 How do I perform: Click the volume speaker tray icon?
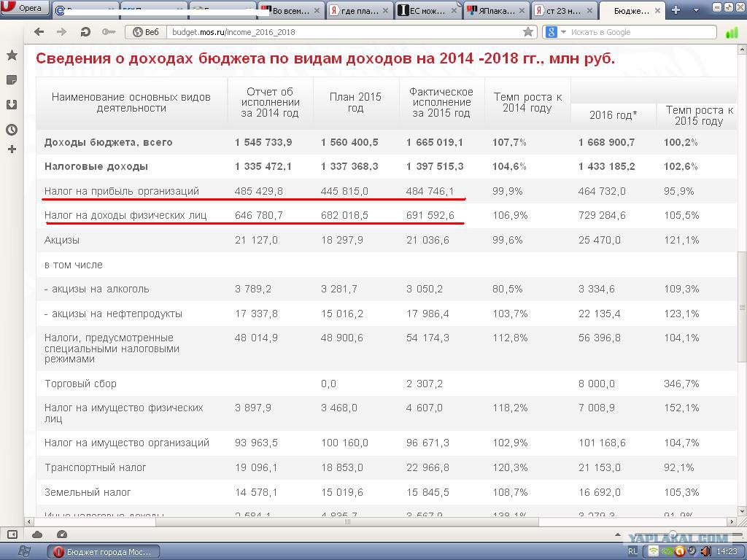click(x=706, y=551)
